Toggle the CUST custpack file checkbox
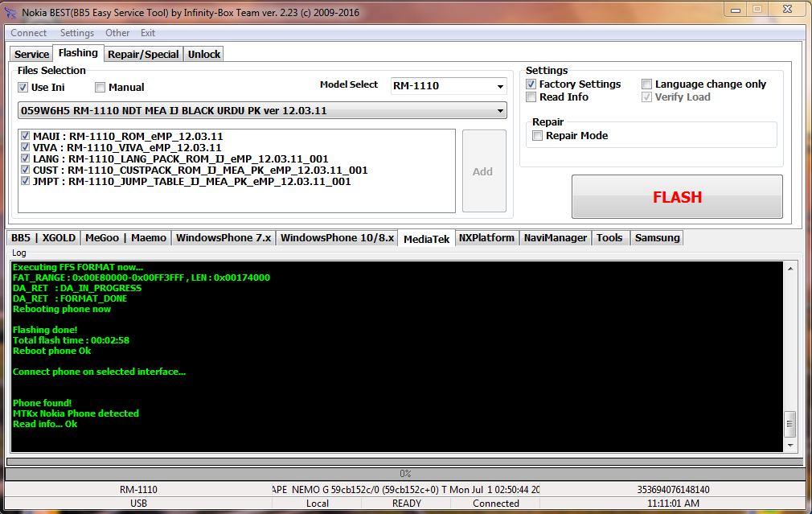The height and width of the screenshot is (514, 812). [x=26, y=170]
